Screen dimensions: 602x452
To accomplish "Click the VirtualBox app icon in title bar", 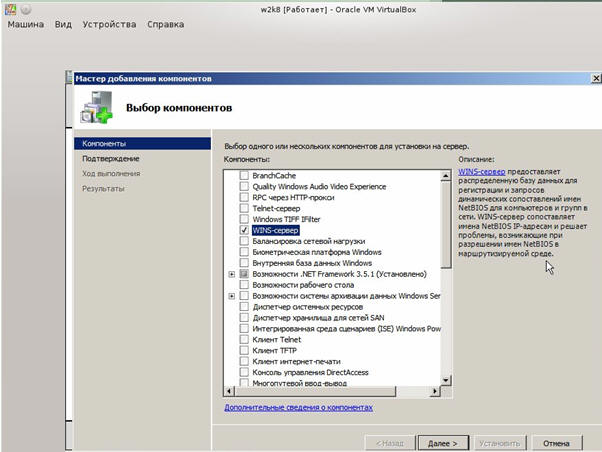I will (10, 9).
